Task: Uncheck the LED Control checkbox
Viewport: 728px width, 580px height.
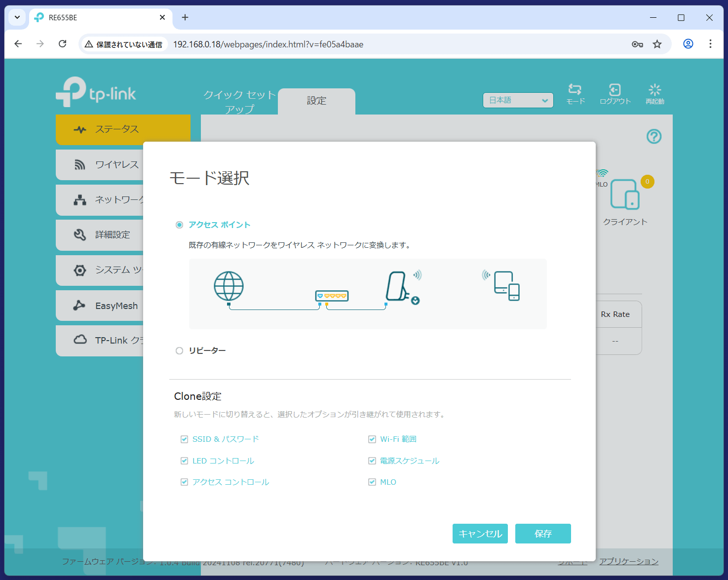Action: click(x=184, y=461)
